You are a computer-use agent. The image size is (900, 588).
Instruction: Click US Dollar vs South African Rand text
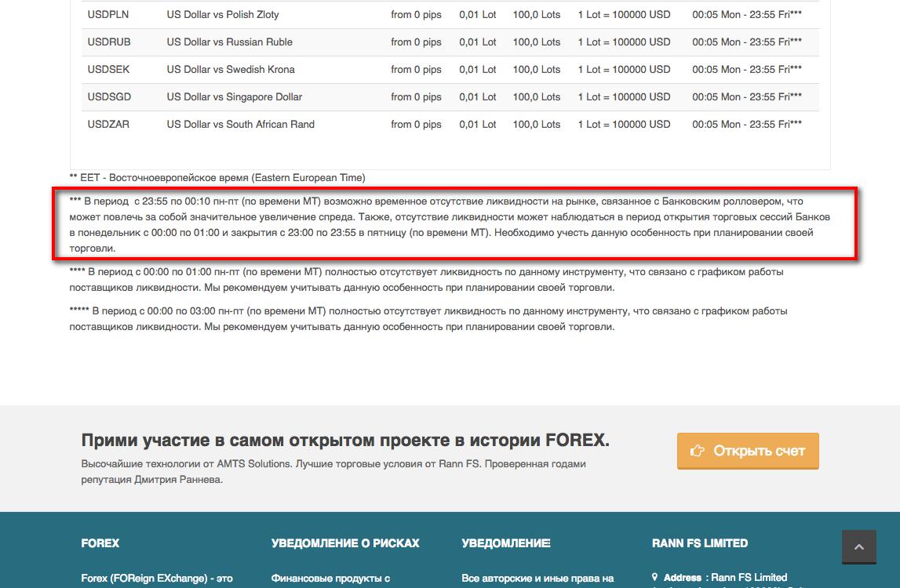pyautogui.click(x=241, y=125)
